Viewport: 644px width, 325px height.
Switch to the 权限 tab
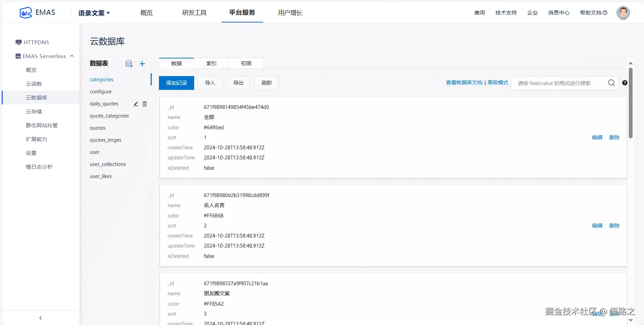[x=246, y=63]
